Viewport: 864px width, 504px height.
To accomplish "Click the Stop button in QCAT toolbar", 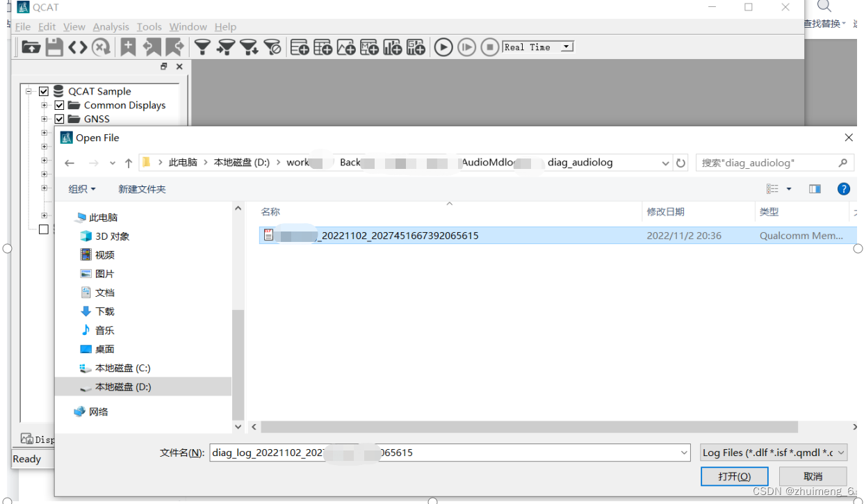I will pyautogui.click(x=490, y=47).
